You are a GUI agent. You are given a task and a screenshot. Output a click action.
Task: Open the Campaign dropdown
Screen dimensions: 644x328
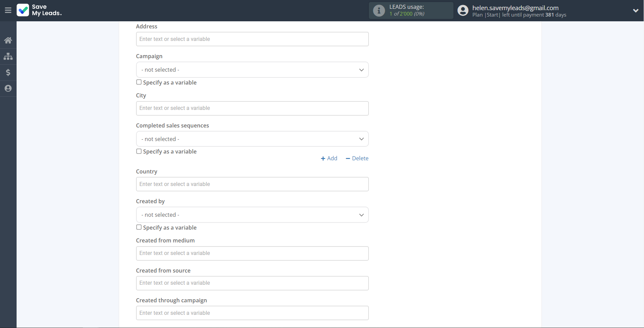coord(252,70)
